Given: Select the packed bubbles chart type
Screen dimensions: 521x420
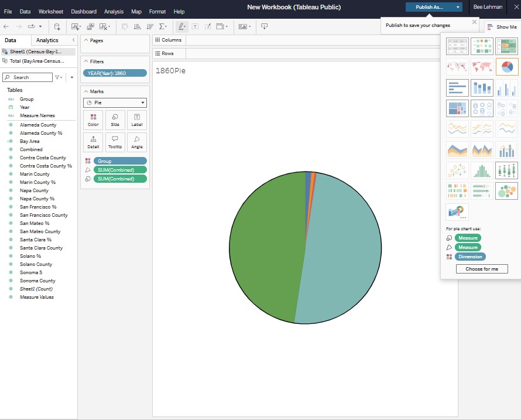Looking at the screenshot, I should (x=506, y=191).
